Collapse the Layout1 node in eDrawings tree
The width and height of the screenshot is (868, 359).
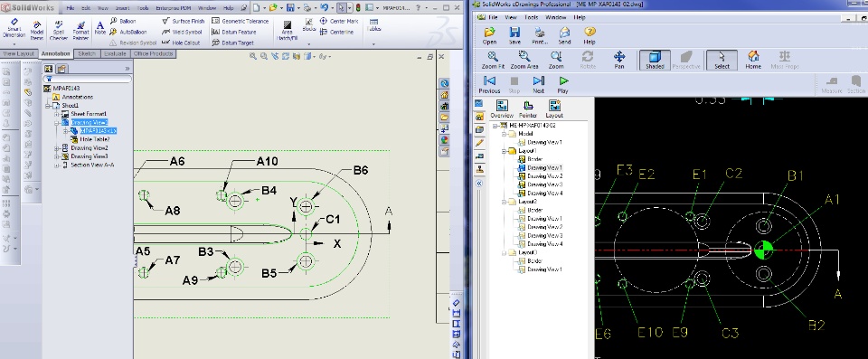click(505, 151)
